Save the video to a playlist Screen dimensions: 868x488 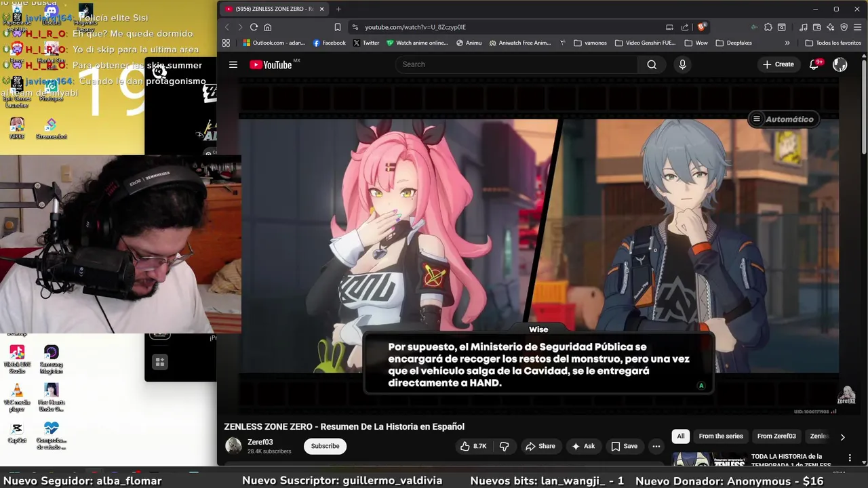[625, 446]
